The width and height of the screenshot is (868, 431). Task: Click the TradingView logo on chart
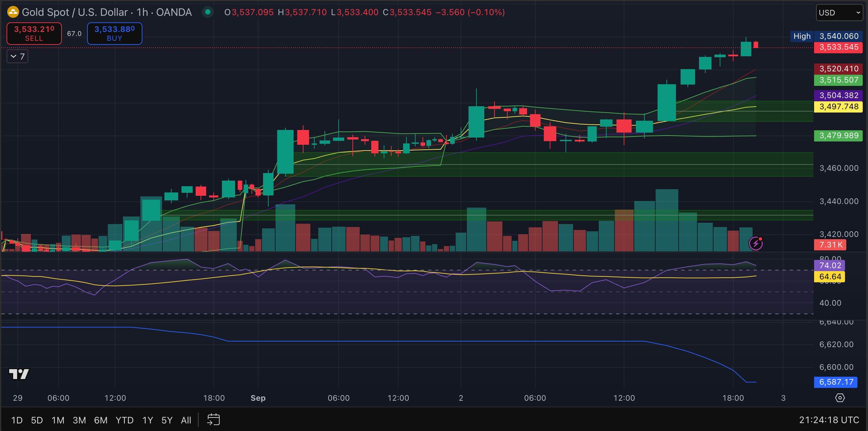tap(19, 374)
